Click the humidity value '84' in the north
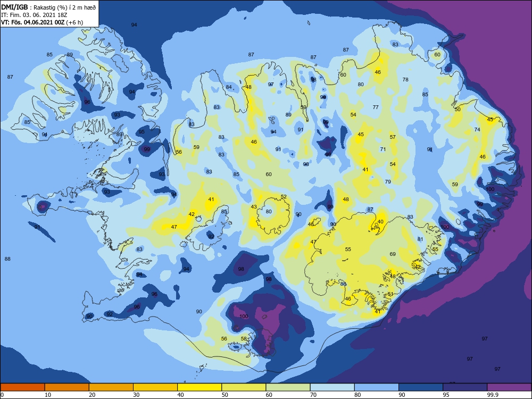The height and width of the screenshot is (399, 532). (229, 87)
